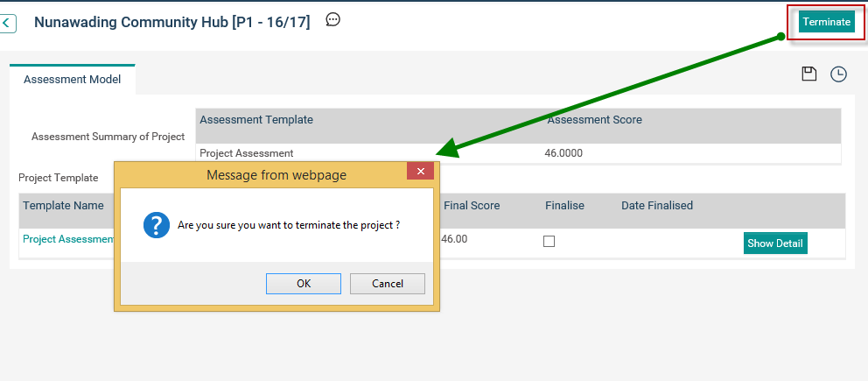Click the Template Name column header
Screen dimensions: 868x381
tap(63, 206)
